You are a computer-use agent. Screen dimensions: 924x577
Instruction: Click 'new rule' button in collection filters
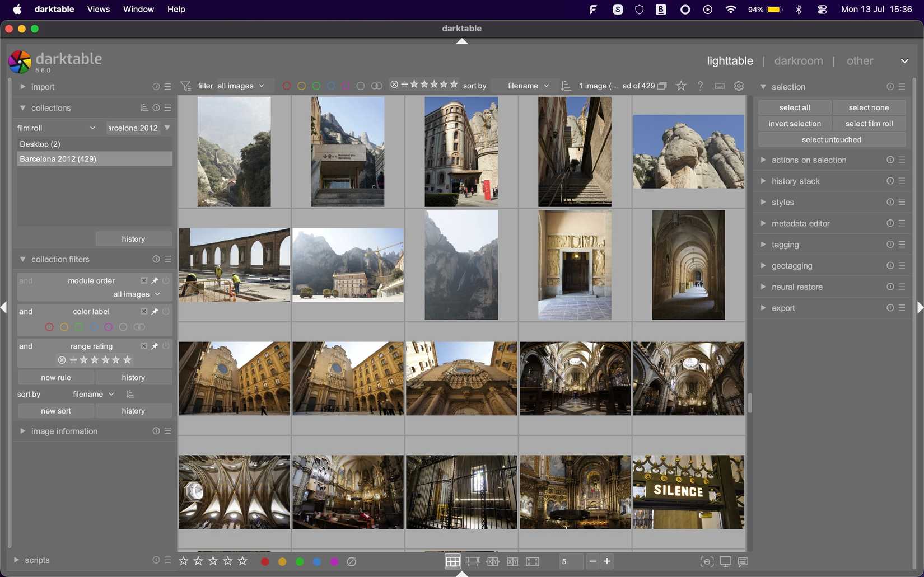pos(56,378)
